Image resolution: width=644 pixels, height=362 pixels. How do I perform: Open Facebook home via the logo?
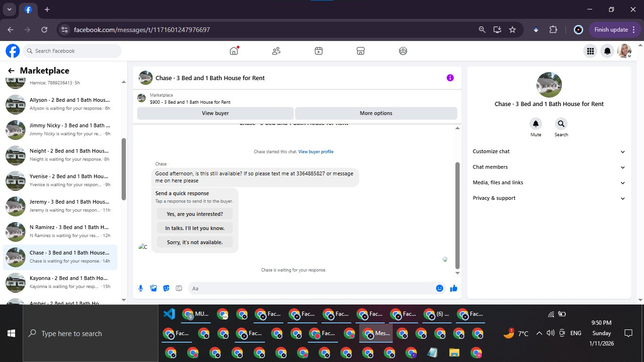coord(13,51)
